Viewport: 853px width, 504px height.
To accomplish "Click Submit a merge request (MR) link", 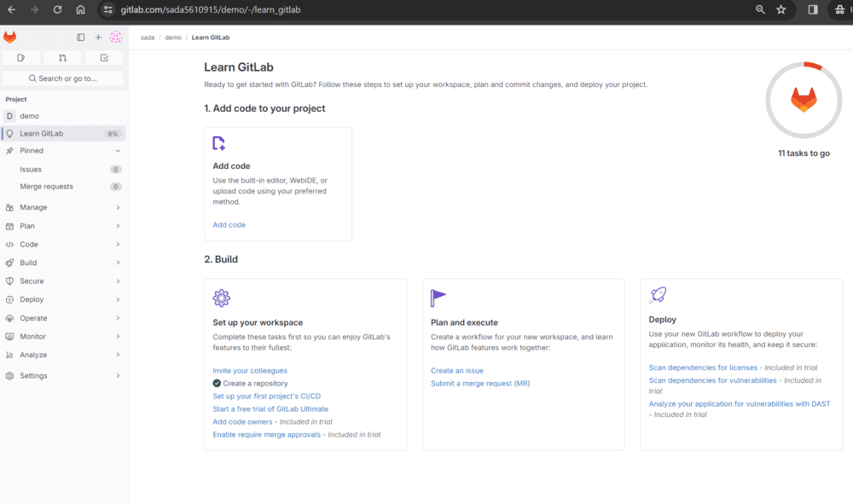I will pyautogui.click(x=480, y=383).
